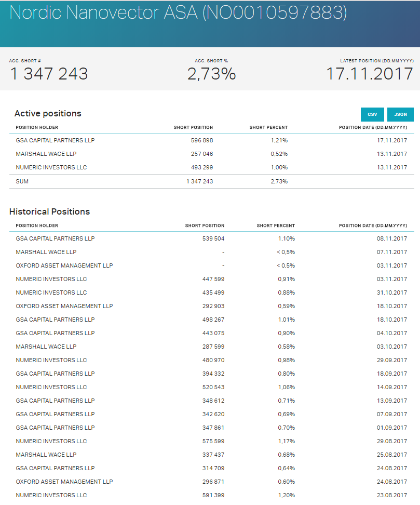Select Marshall Wace entry dated 07.11.2017

tap(46, 252)
